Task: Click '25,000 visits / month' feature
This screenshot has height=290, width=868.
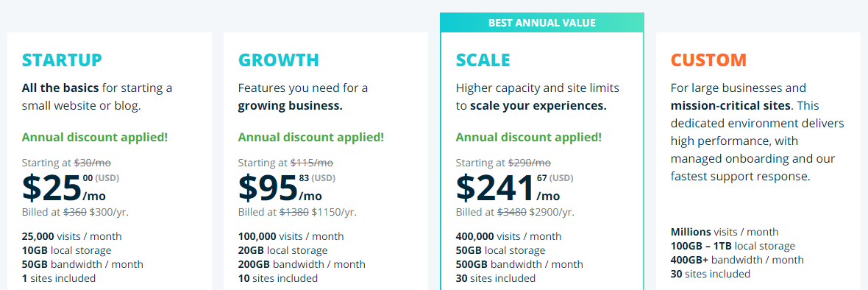Action: (x=72, y=236)
